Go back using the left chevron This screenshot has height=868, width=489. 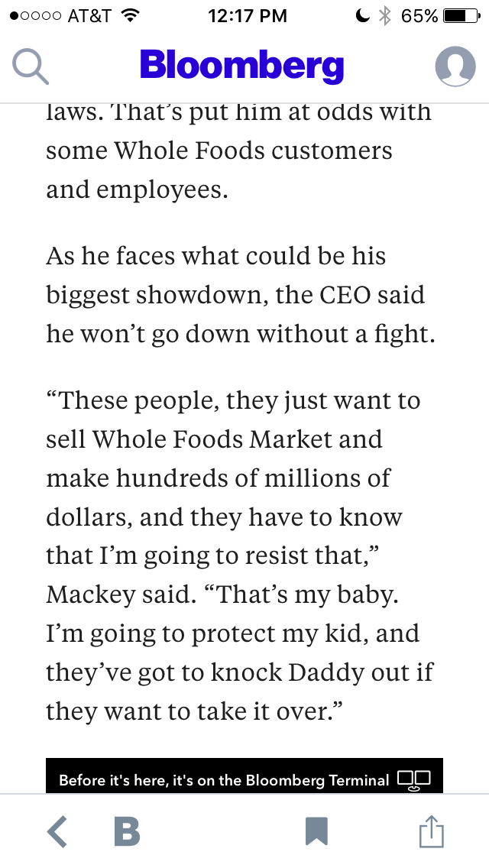coord(57,831)
